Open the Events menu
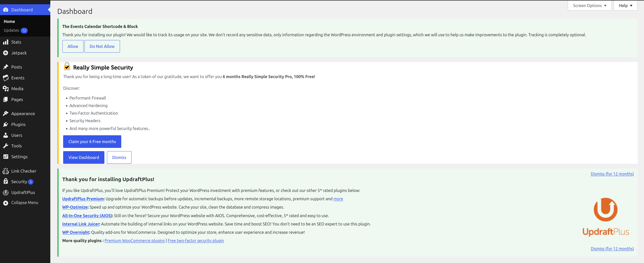The width and height of the screenshot is (644, 263). [x=25, y=78]
